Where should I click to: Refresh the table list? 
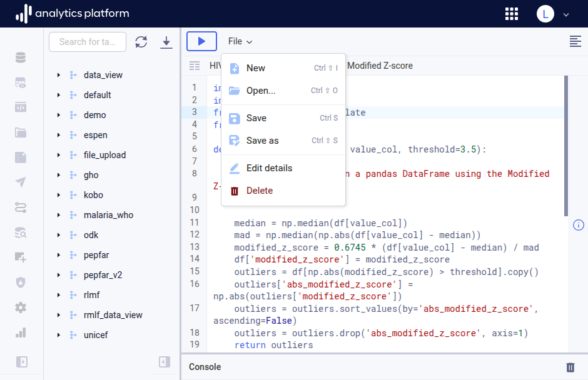coord(141,42)
